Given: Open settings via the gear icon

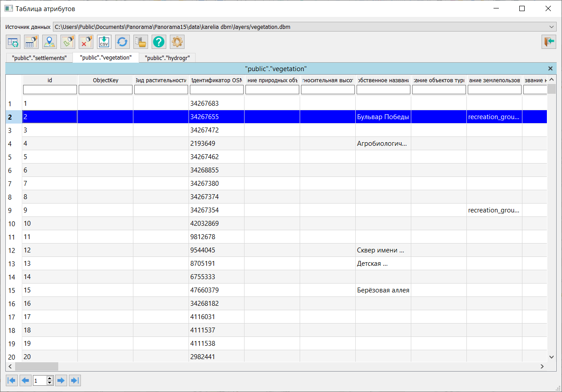Looking at the screenshot, I should (x=177, y=42).
